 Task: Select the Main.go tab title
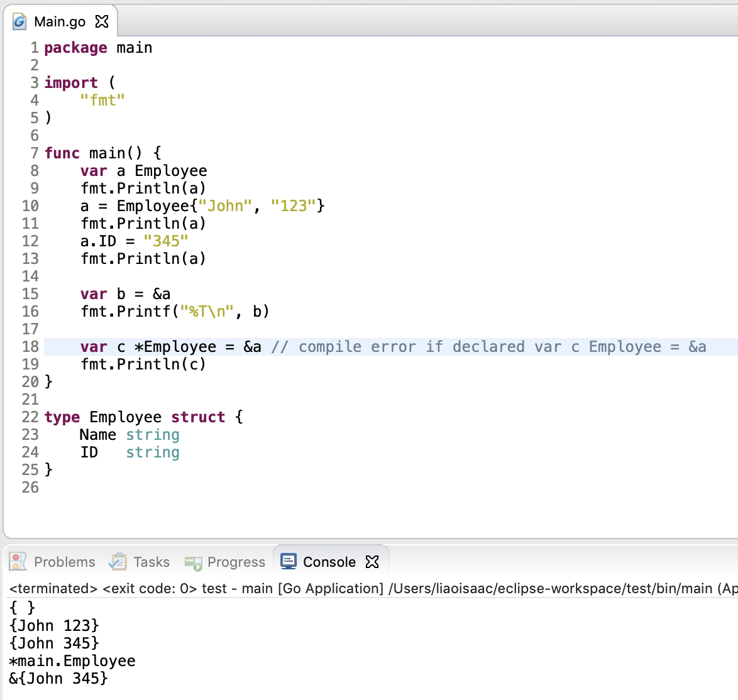click(x=60, y=22)
